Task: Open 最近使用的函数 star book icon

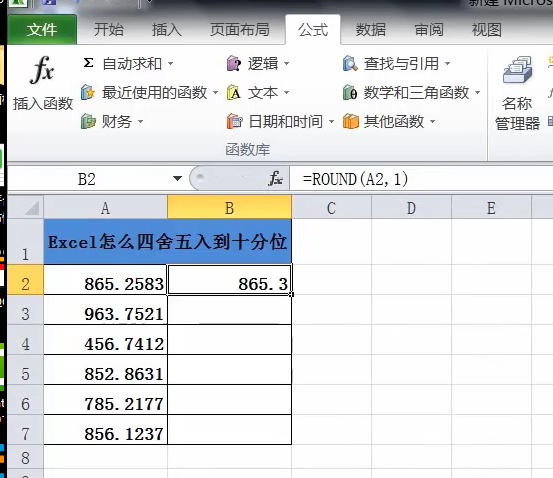Action: 88,93
